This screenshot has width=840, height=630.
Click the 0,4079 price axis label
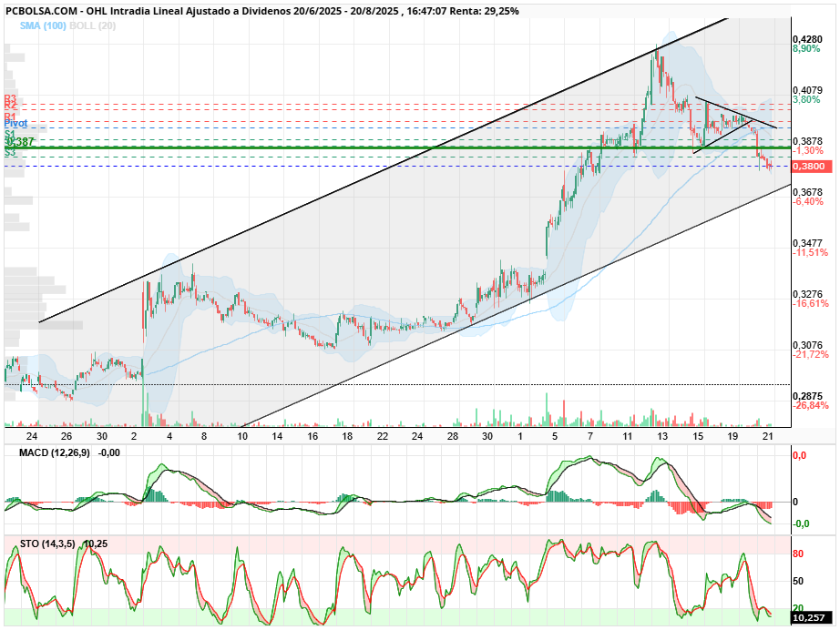click(807, 90)
